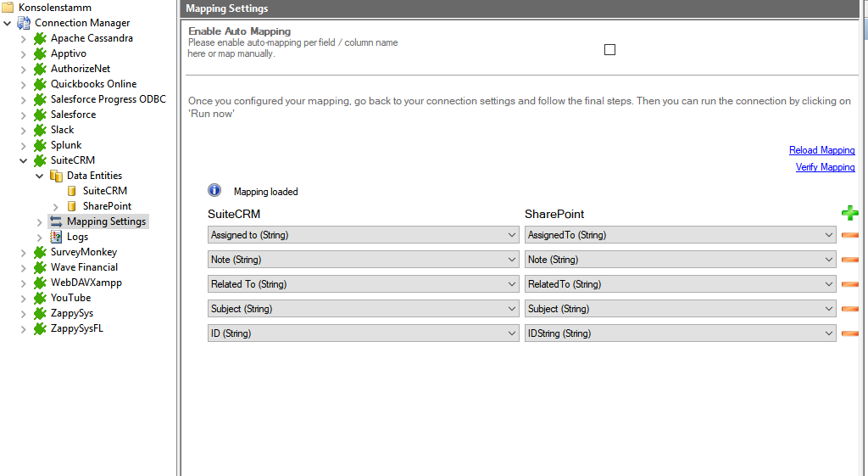Remove the Subject mapping row
The image size is (868, 476).
pos(849,309)
